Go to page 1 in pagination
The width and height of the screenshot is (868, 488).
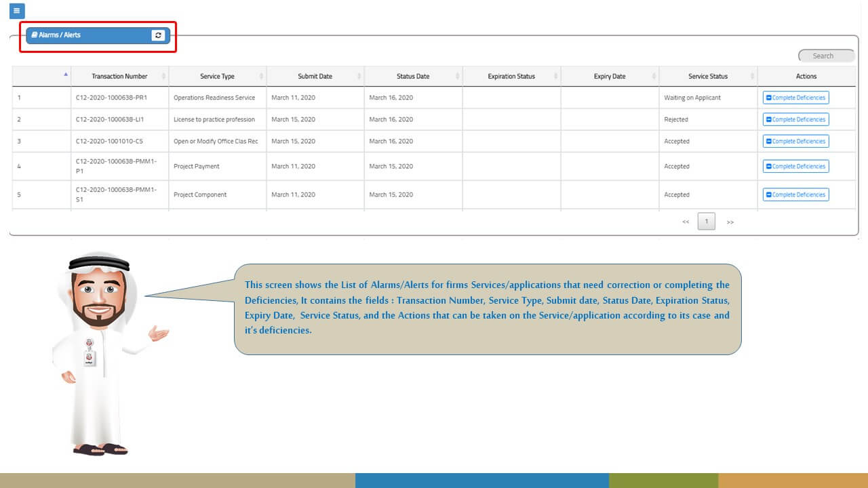tap(706, 222)
